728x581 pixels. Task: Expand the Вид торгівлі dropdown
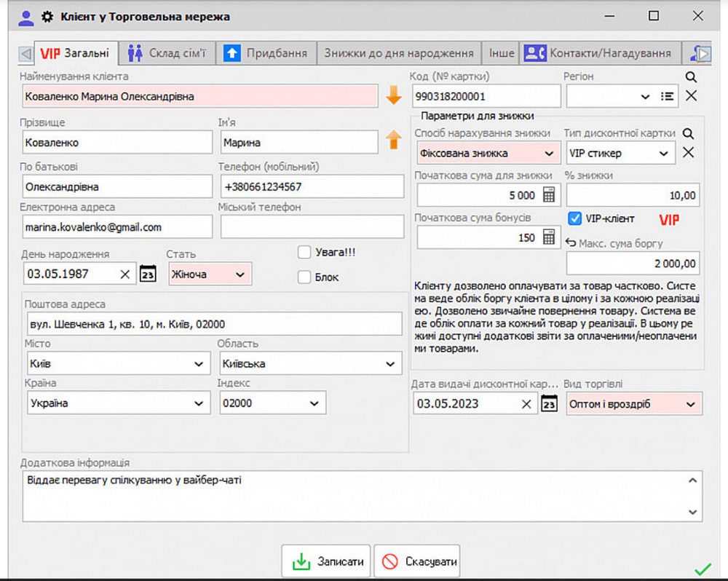[x=690, y=404]
